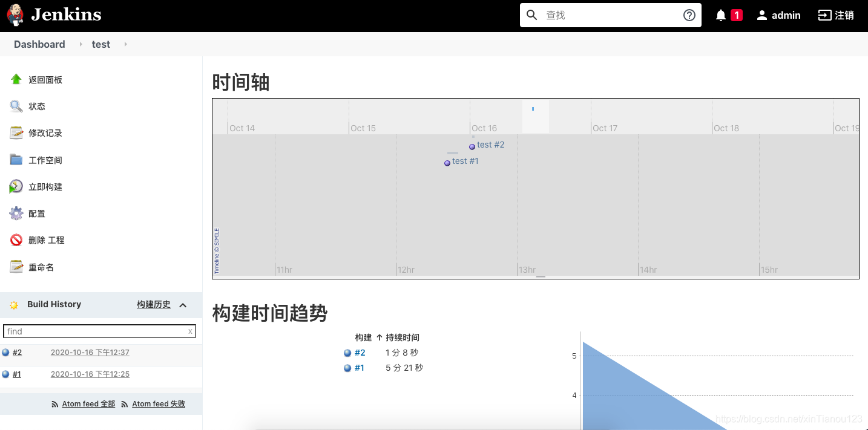Clear the find field with the x
This screenshot has width=868, height=430.
[191, 331]
